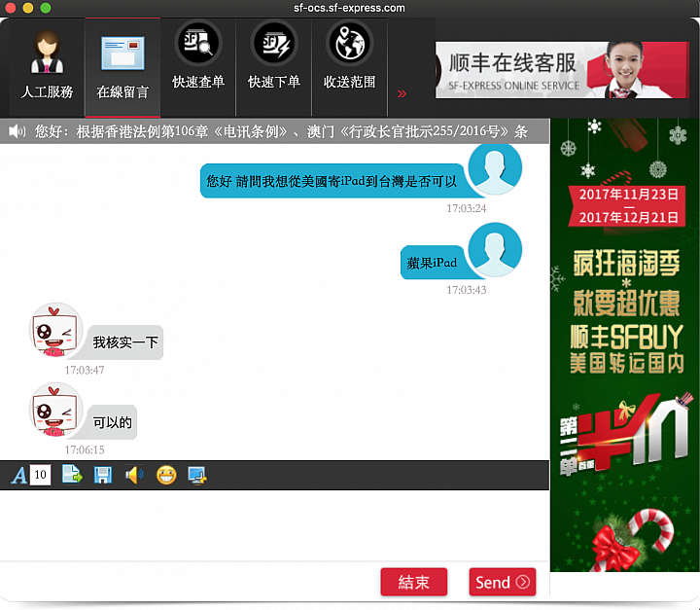Open 收送范围 delivery range
This screenshot has height=610, width=700.
pos(350,67)
